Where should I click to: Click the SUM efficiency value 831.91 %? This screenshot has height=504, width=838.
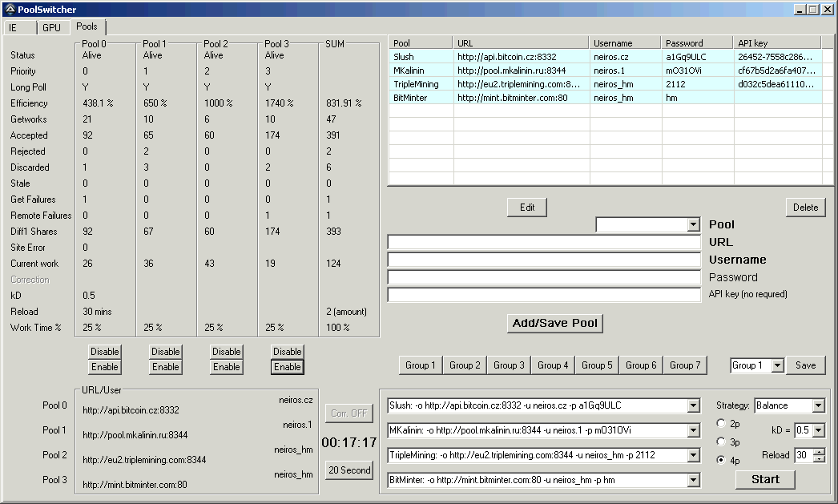(344, 103)
